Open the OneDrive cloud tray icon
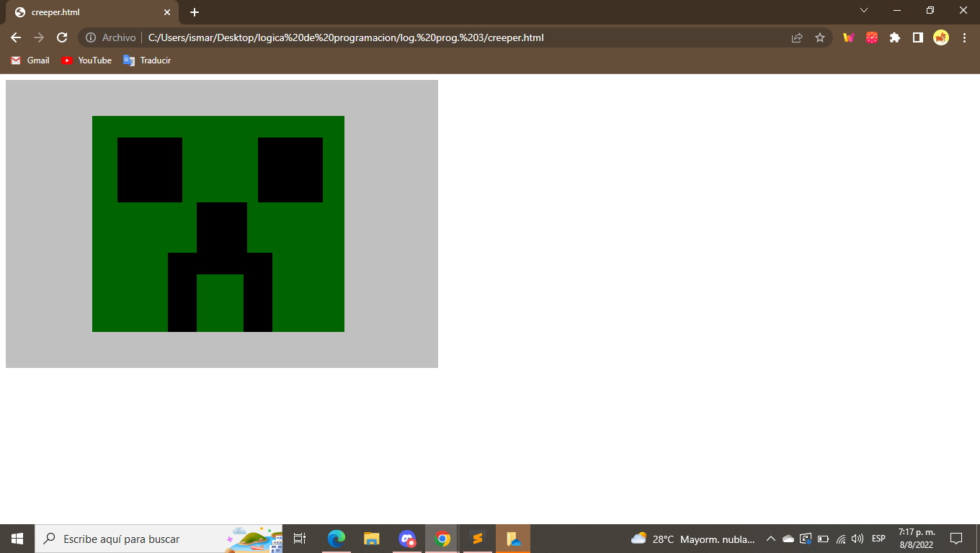 tap(788, 539)
